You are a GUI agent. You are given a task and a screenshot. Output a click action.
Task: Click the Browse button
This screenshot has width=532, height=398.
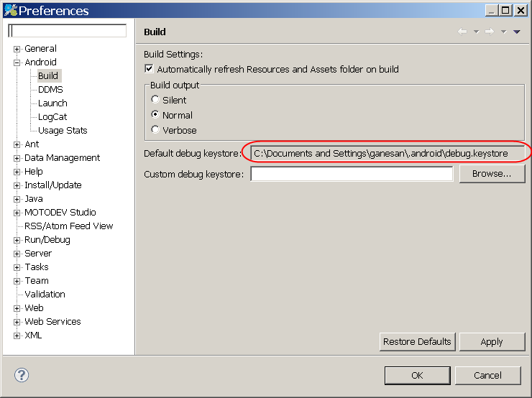(492, 174)
